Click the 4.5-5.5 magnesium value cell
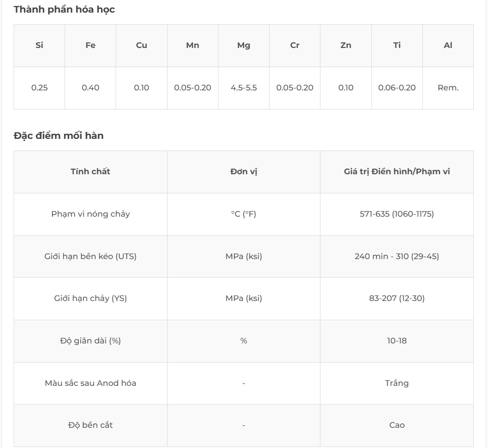The image size is (488, 448). click(244, 88)
